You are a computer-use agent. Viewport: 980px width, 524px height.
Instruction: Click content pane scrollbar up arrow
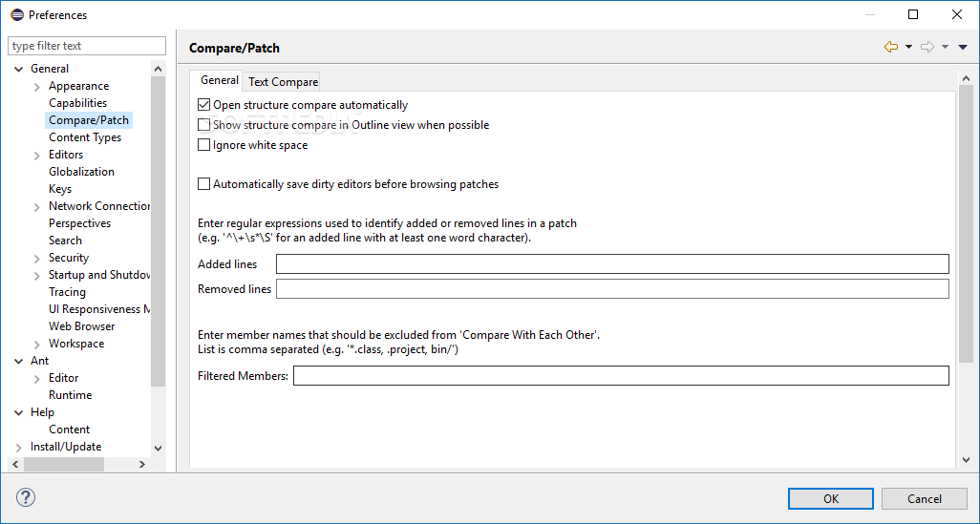click(967, 78)
